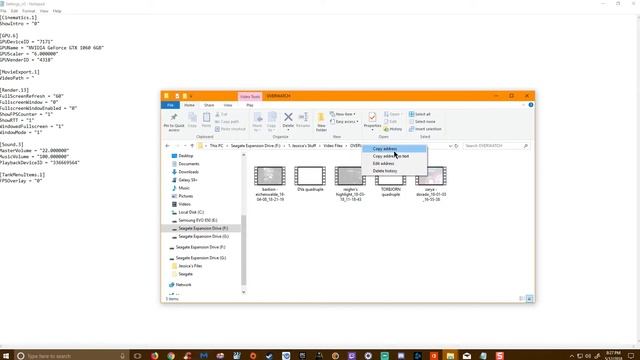Select Samsung EVO 850 (E:) drive
Image resolution: width=640 pixels, height=360 pixels.
(198, 220)
